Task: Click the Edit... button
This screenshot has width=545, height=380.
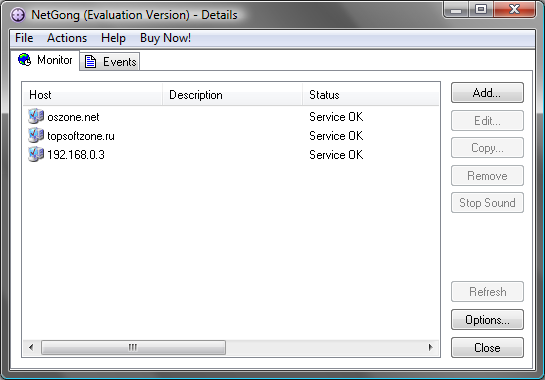Action: [x=487, y=120]
